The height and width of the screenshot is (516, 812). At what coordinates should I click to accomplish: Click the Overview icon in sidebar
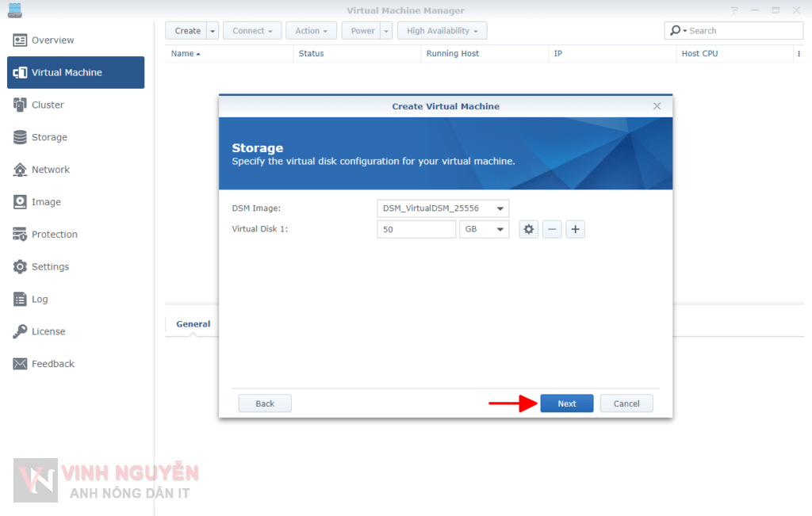[x=20, y=40]
